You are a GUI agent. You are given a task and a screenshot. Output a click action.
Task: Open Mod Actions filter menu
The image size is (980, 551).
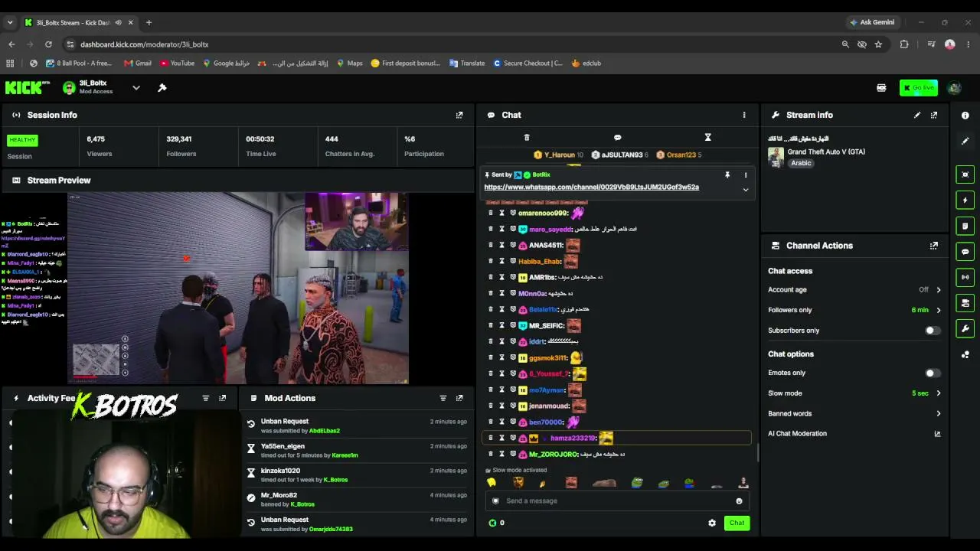pos(443,398)
